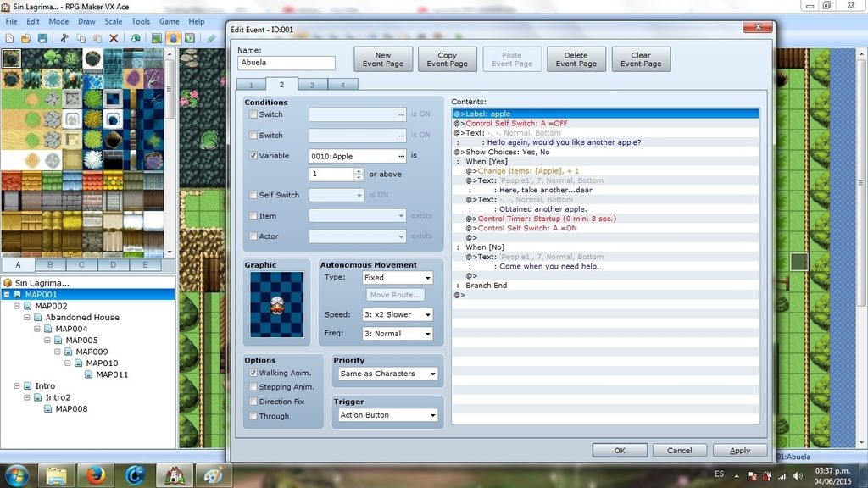Click the red Delete X toolbar icon

pos(114,38)
